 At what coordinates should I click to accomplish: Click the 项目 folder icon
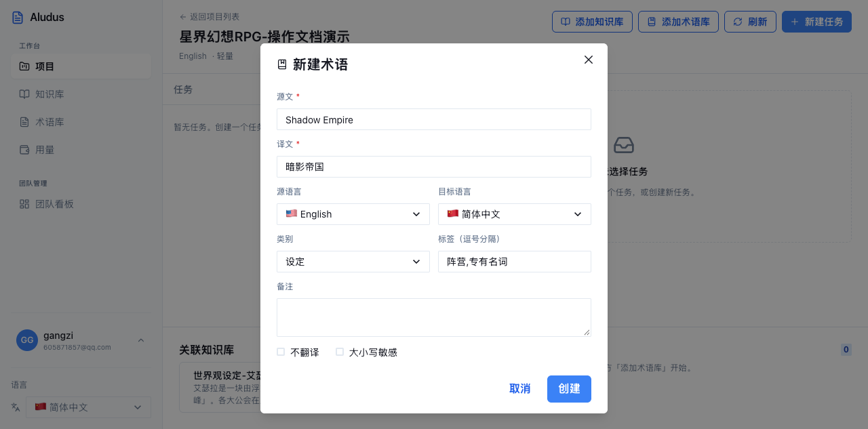coord(24,66)
